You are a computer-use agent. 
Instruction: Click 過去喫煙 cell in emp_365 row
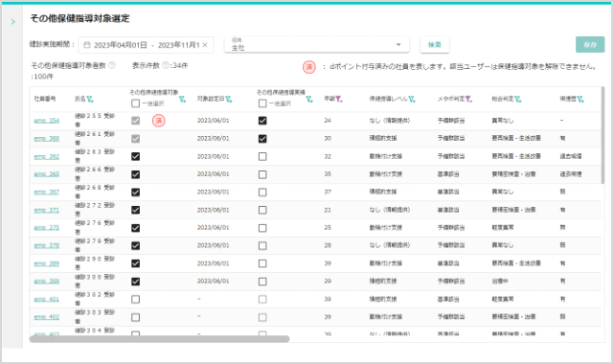pyautogui.click(x=571, y=174)
